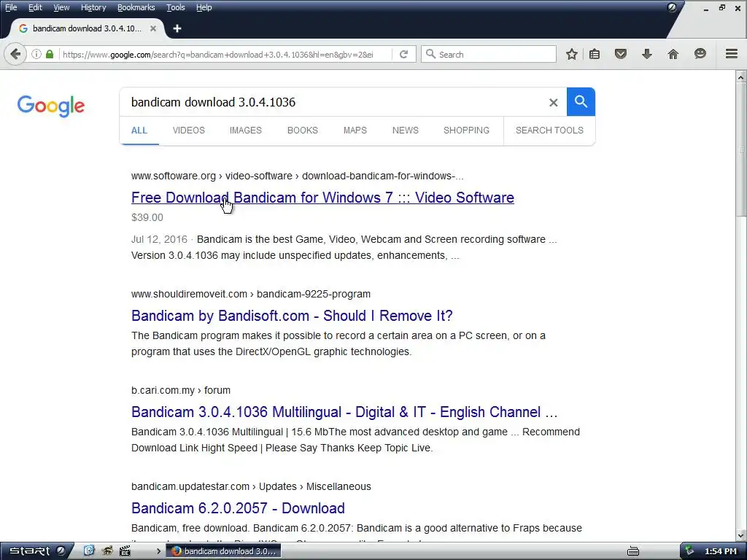Click the scrollbar up arrow
Viewport: 747px width, 560px height.
click(x=741, y=77)
